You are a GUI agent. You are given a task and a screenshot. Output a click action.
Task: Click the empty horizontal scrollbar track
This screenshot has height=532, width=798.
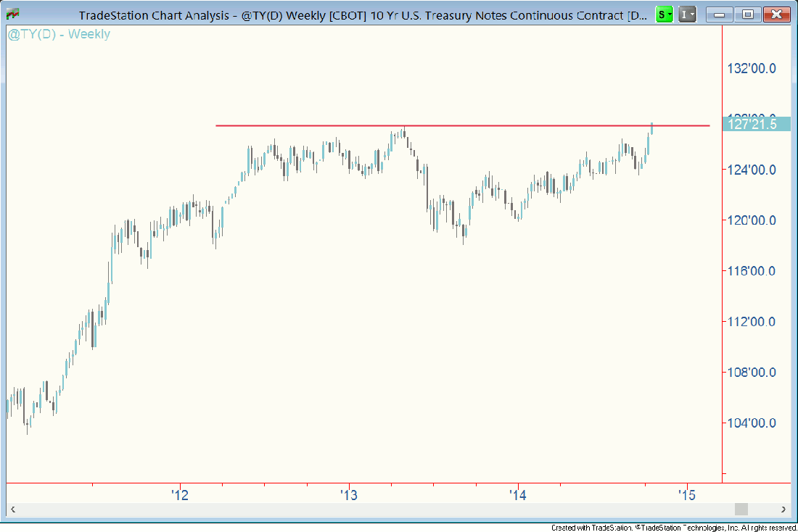click(363, 509)
